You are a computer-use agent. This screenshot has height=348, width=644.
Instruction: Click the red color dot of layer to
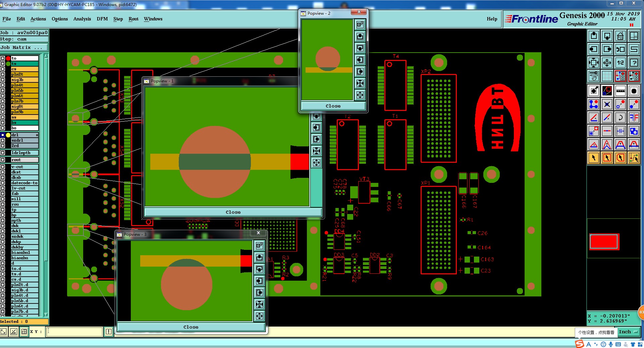click(x=8, y=58)
